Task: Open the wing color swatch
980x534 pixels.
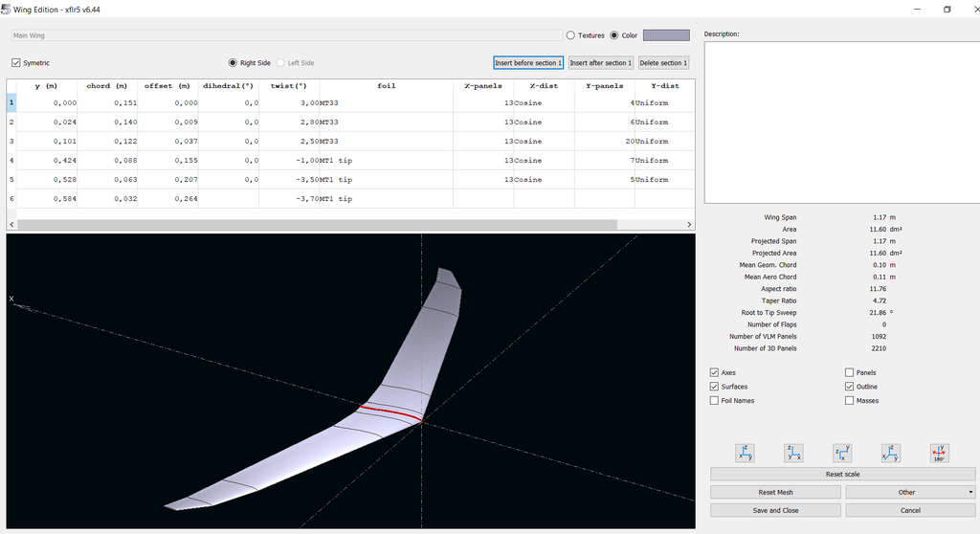Action: pos(665,35)
